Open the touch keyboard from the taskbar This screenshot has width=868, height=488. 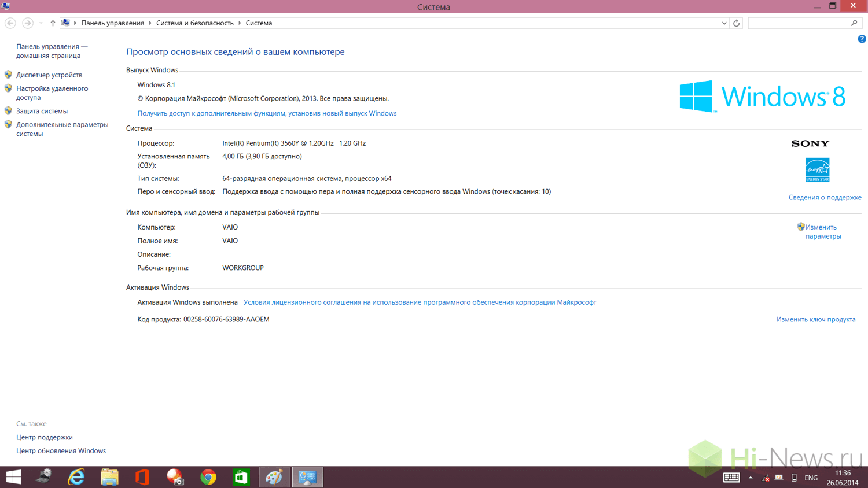click(x=731, y=478)
